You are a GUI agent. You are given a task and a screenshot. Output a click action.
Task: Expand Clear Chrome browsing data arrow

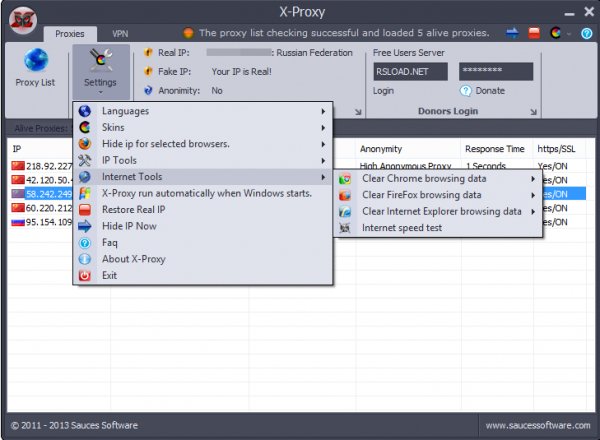533,179
